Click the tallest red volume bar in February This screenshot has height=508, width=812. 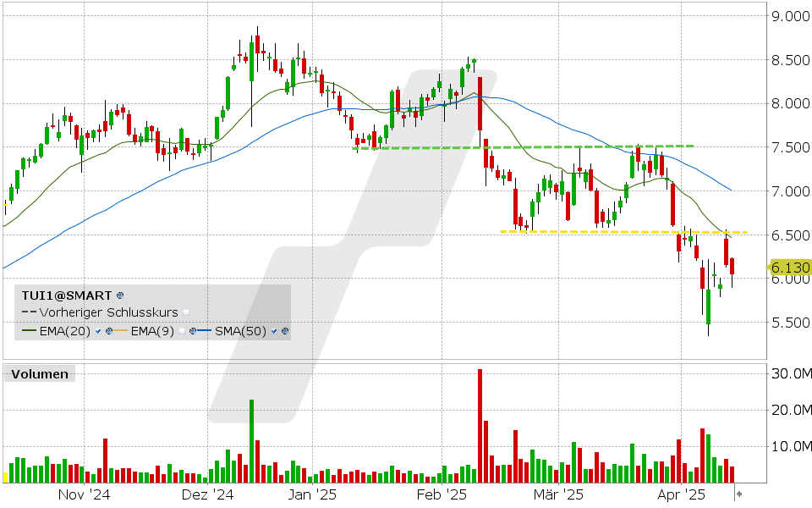coord(480,426)
